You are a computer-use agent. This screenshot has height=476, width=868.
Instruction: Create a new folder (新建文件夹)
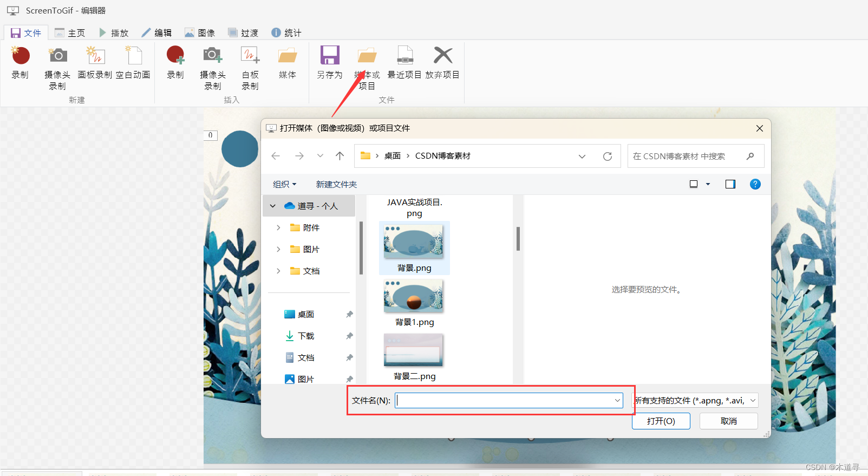coord(337,185)
